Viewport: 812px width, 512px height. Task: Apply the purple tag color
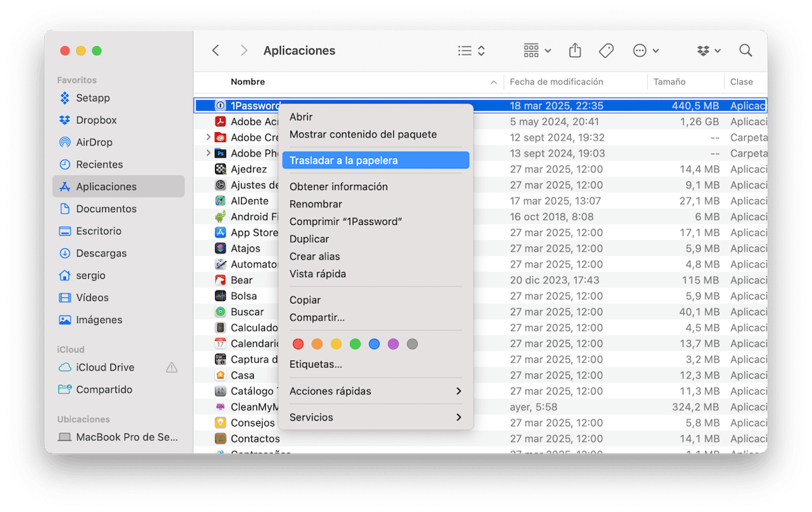click(393, 344)
